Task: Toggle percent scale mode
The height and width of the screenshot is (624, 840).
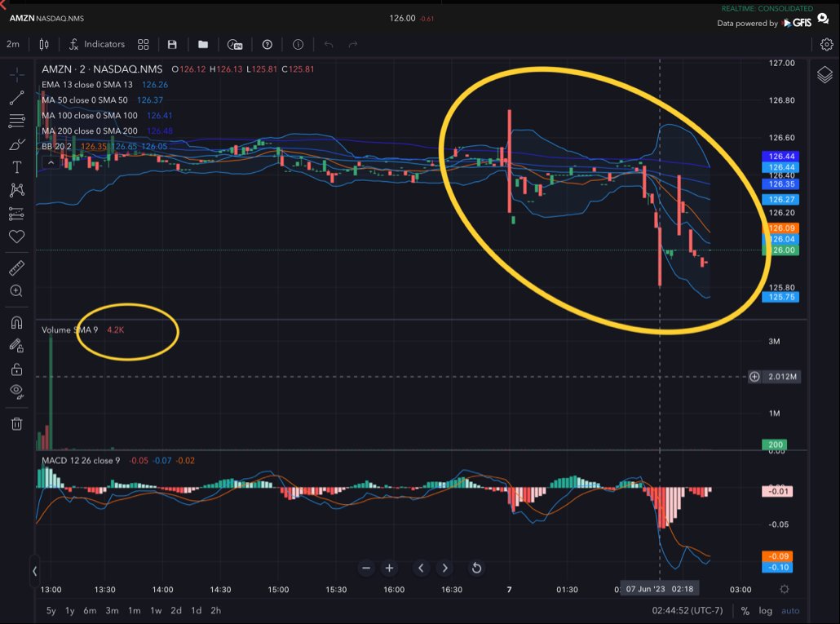Action: 745,611
